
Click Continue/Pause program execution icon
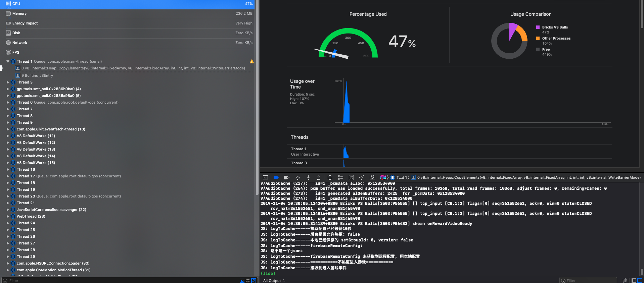tap(287, 177)
